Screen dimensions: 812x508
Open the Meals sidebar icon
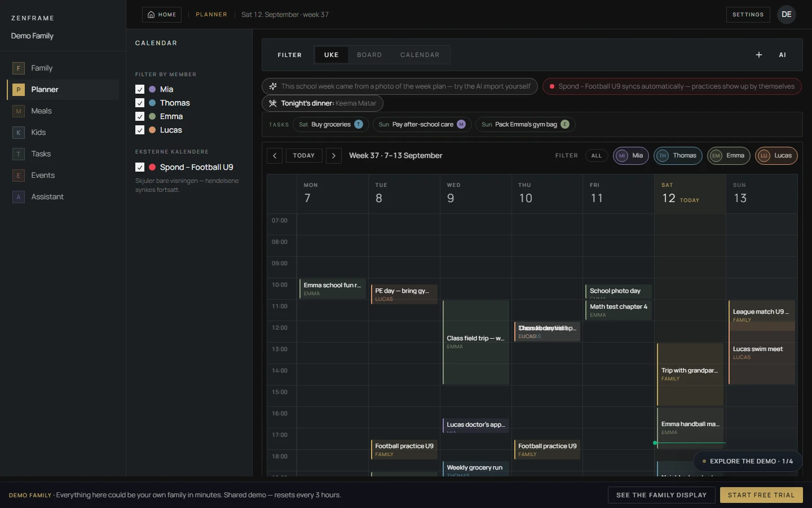[19, 111]
